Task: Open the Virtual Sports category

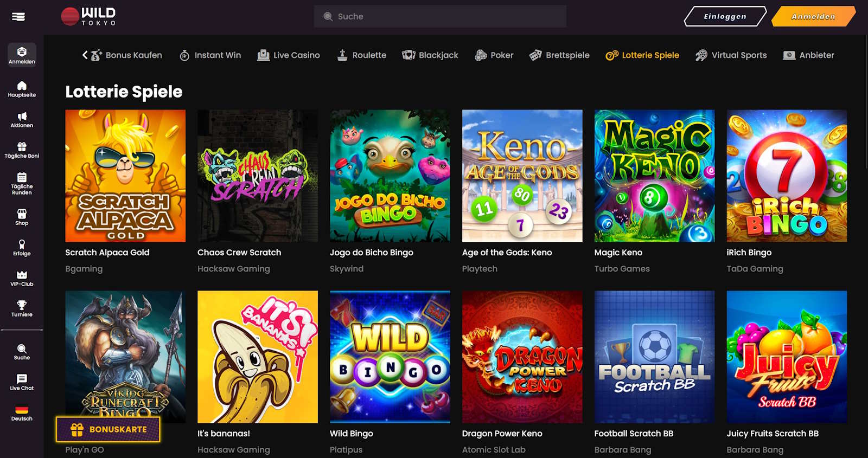Action: pyautogui.click(x=731, y=55)
